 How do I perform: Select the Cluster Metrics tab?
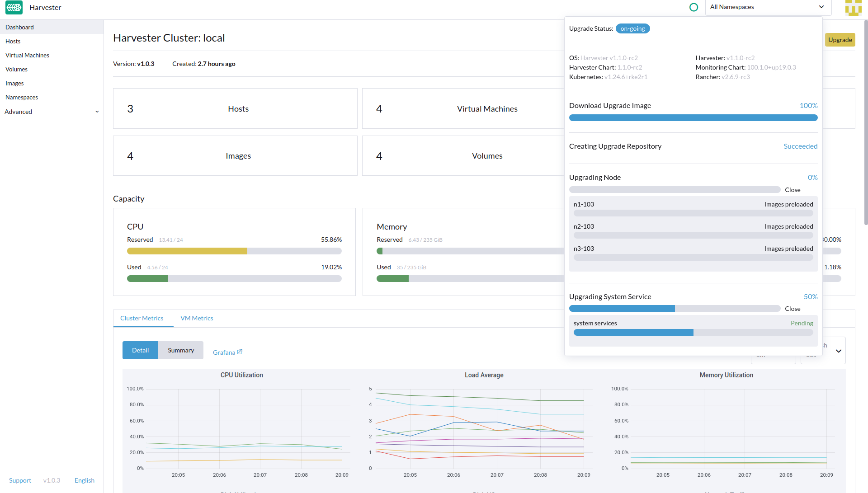[142, 318]
